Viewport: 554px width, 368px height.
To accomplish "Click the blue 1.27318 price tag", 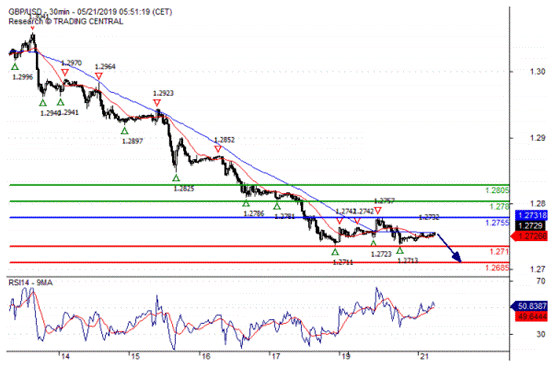I will pos(532,215).
